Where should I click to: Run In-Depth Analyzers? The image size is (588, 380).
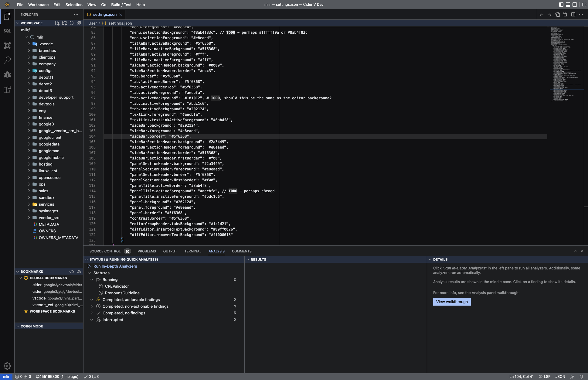pyautogui.click(x=115, y=266)
